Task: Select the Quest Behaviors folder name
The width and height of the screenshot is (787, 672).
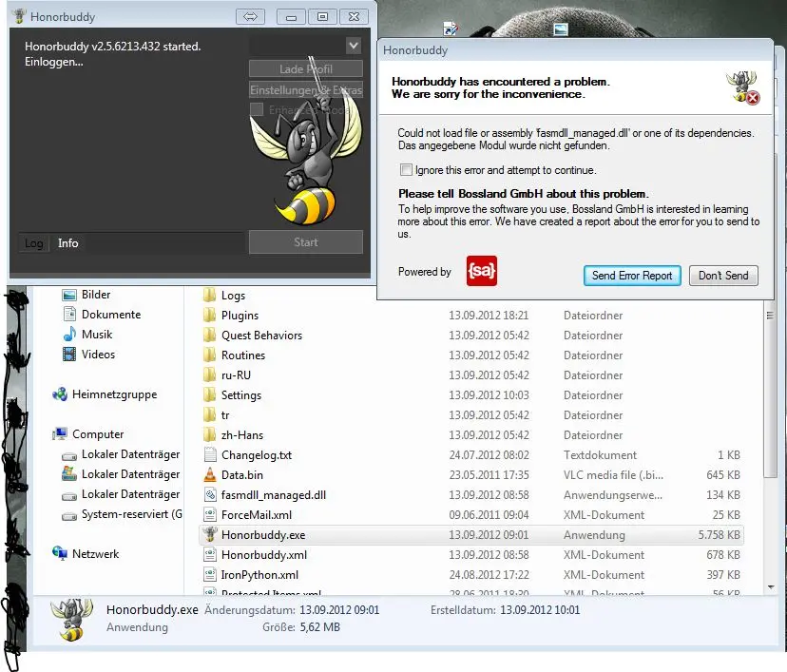Action: (x=261, y=336)
